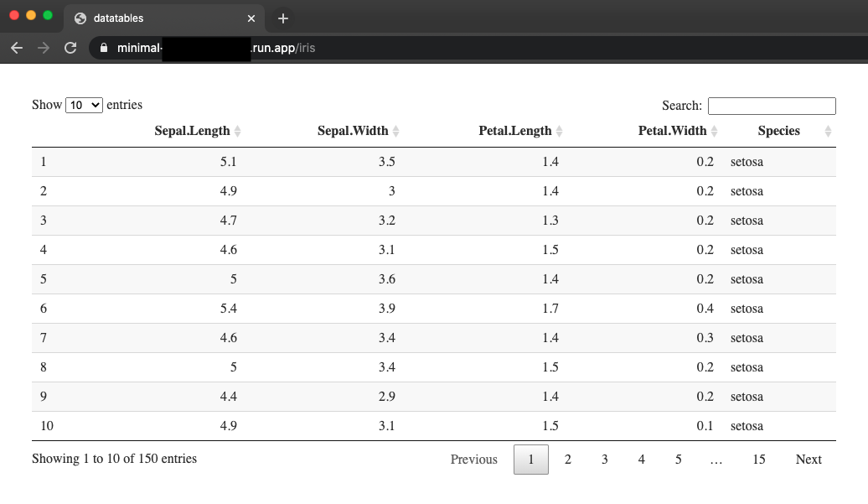Click pagination page 1 button
The width and height of the screenshot is (868, 504).
531,460
